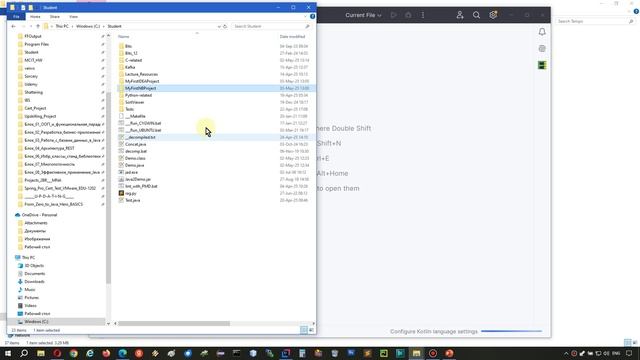Open the green tool window icon in IntelliJ

pos(542,65)
